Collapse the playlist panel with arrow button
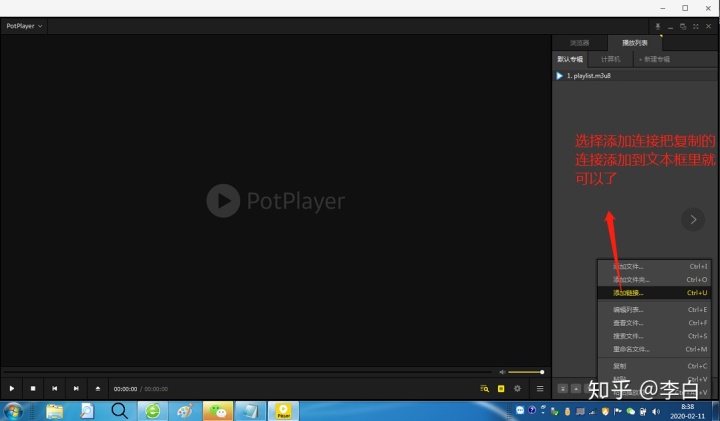Screen dimensions: 720x421 click(693, 219)
